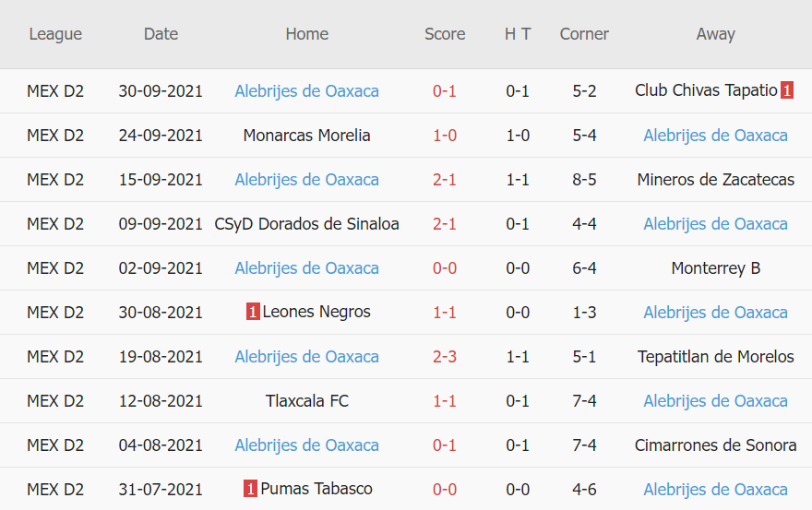
Task: Click the 8-5 corner count for the 15-09-2021 match
Action: (584, 180)
